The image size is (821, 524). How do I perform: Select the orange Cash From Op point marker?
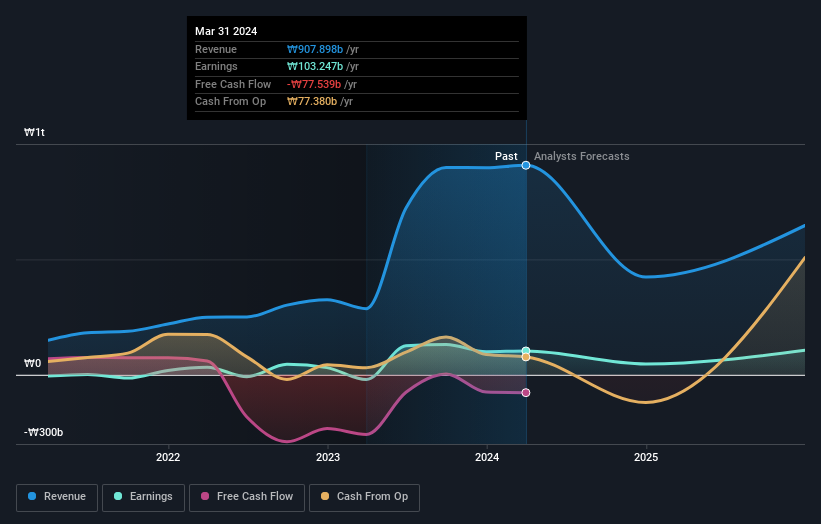coord(526,357)
